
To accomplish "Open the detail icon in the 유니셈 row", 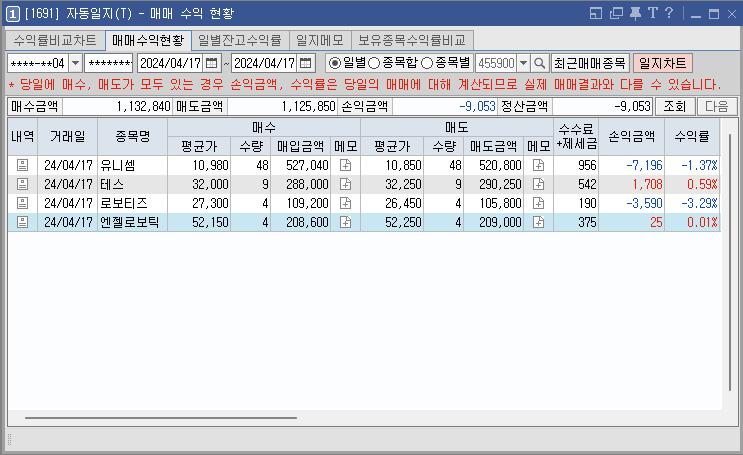I will point(22,165).
